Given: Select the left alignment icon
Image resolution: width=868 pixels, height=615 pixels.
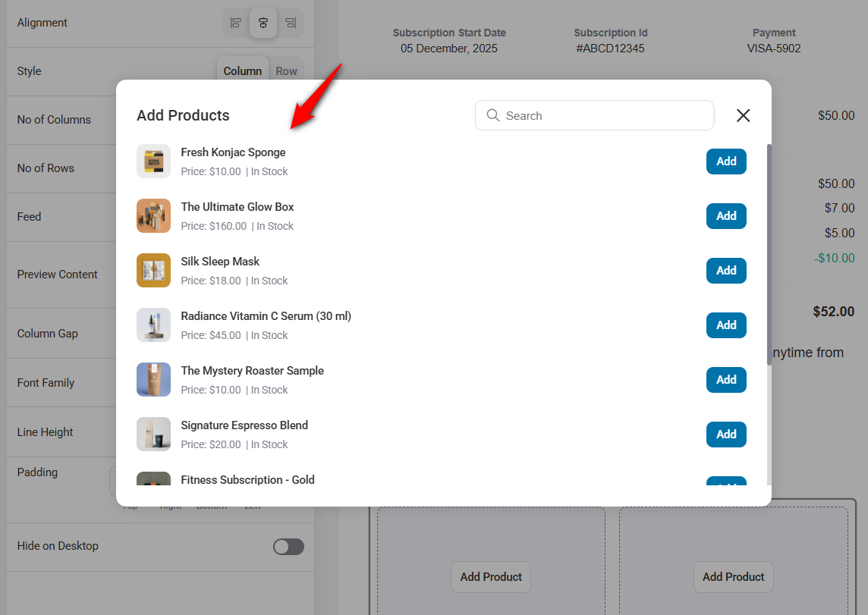Looking at the screenshot, I should click(235, 23).
